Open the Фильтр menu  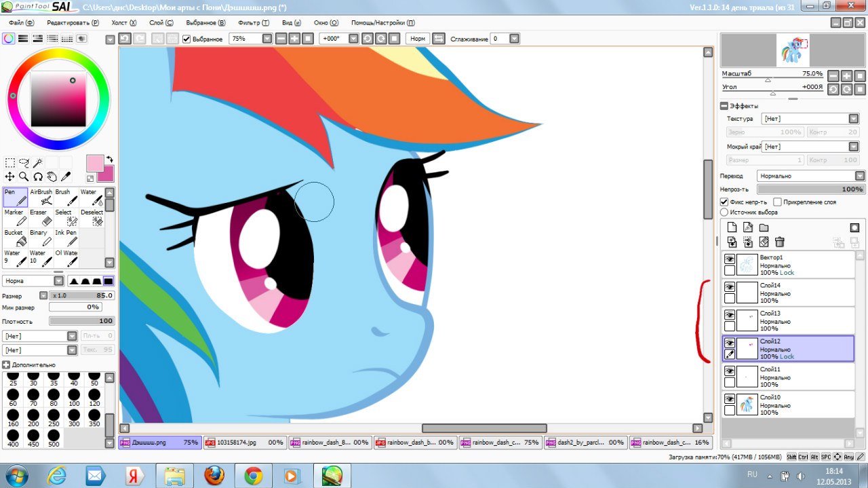(x=254, y=22)
